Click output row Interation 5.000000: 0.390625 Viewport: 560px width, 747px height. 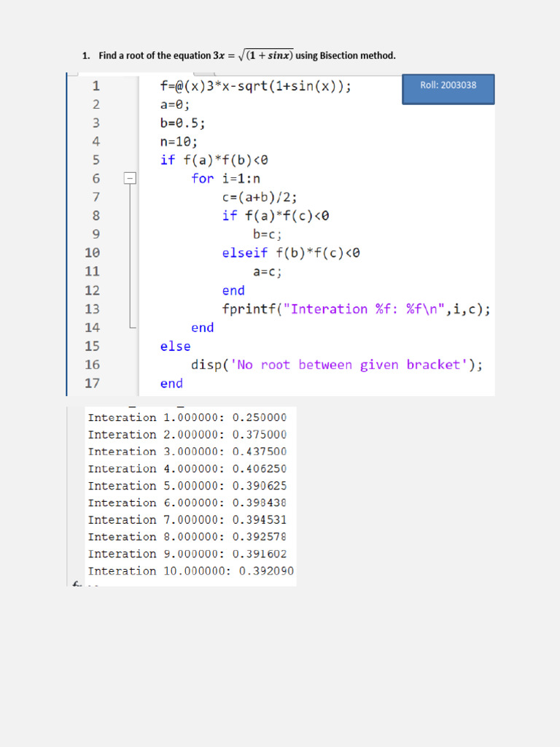click(187, 486)
